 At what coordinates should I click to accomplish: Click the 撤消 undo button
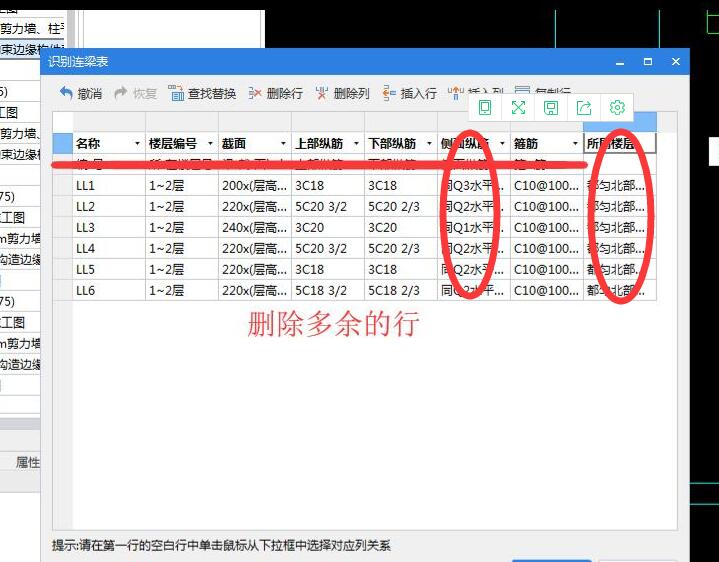tap(81, 93)
